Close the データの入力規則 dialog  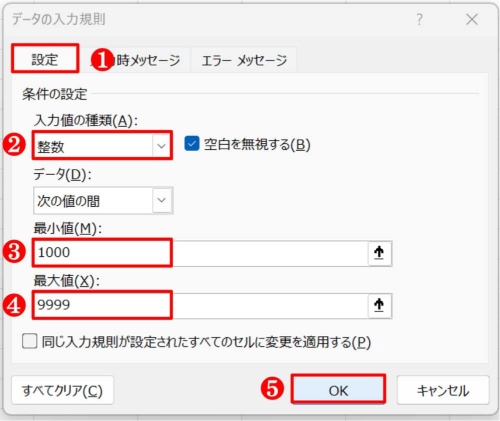pyautogui.click(x=472, y=20)
